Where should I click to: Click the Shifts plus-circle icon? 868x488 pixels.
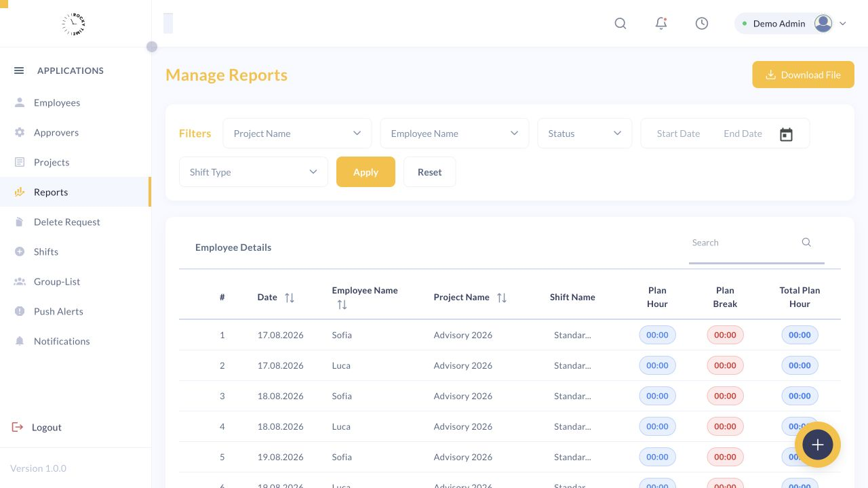20,251
